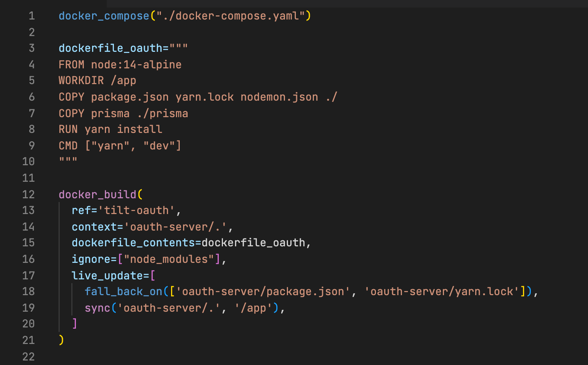Click the FROM node:14-alpine line
This screenshot has height=365, width=588.
[x=120, y=64]
